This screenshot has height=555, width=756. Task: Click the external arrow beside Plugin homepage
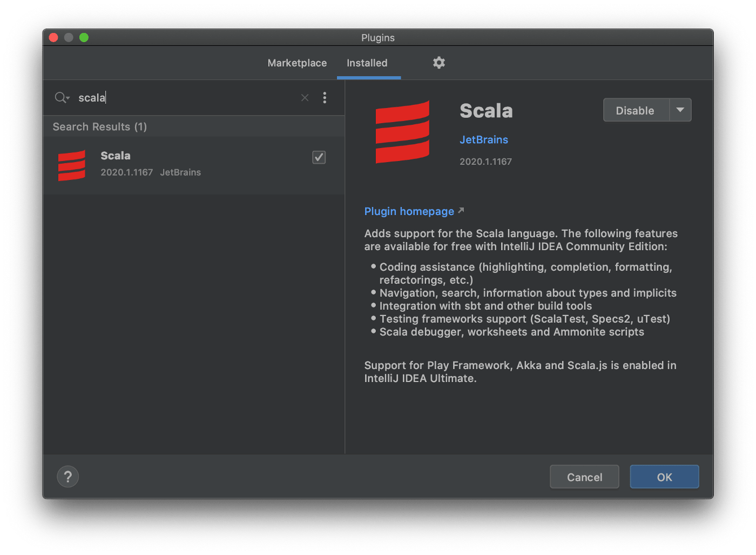click(461, 210)
